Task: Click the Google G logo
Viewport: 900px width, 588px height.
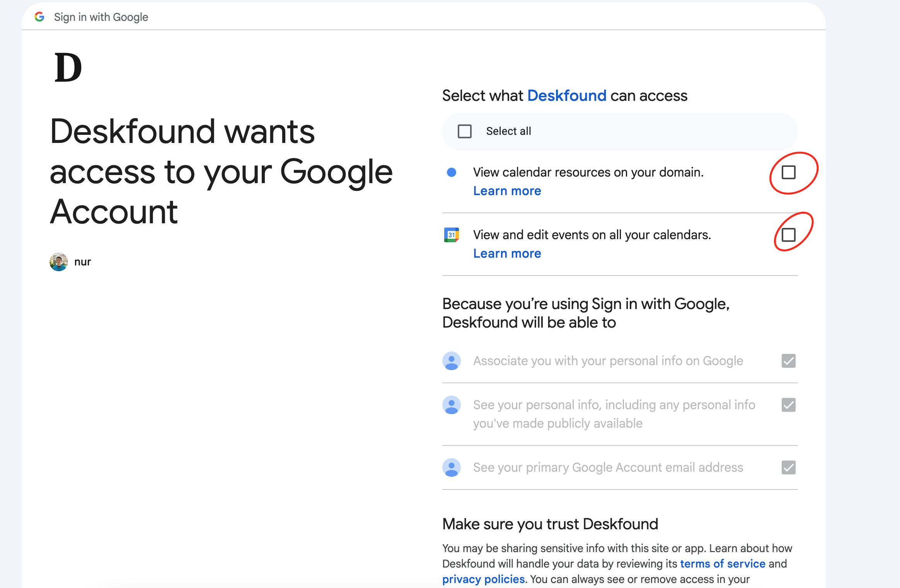Action: (39, 17)
